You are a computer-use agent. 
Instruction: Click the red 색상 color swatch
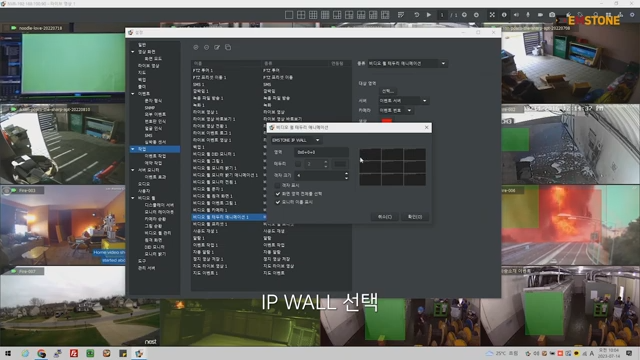point(387,121)
